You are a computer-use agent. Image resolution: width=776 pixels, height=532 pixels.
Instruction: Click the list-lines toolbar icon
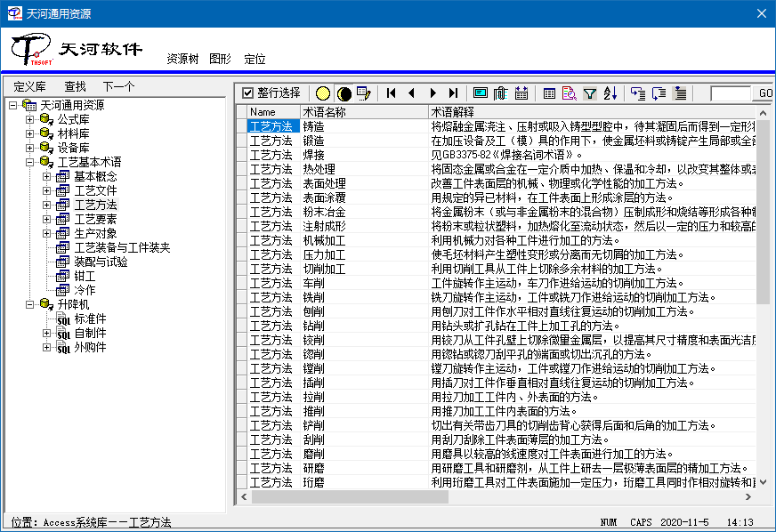point(681,93)
